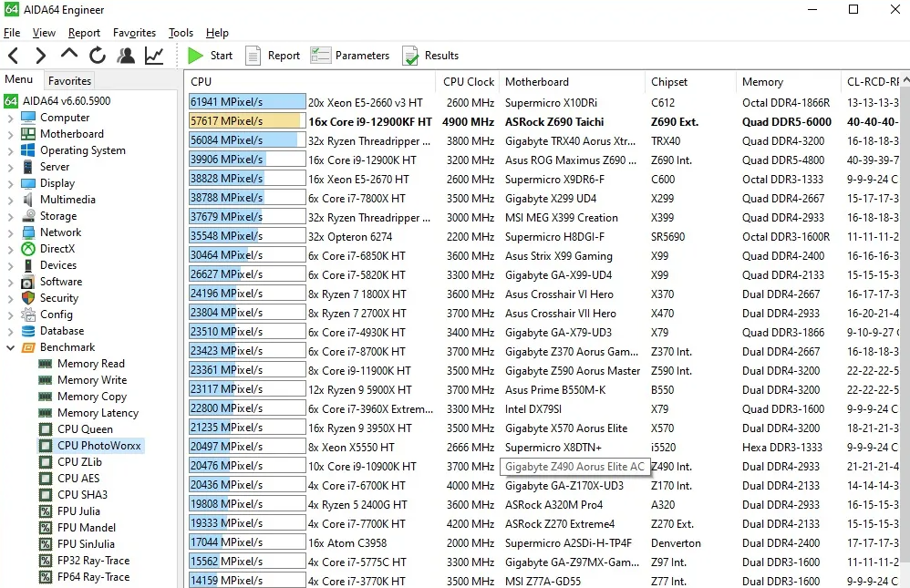Open the Help menu
910x588 pixels.
coord(217,33)
